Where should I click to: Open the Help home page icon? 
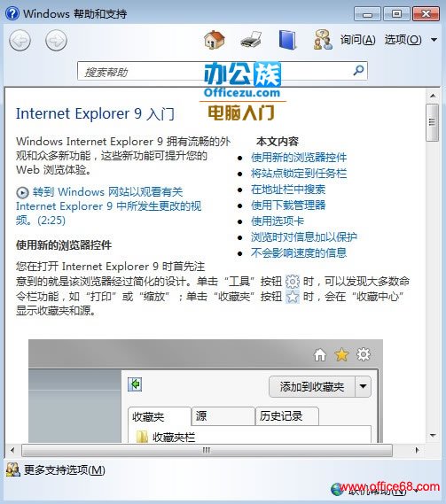pyautogui.click(x=215, y=40)
